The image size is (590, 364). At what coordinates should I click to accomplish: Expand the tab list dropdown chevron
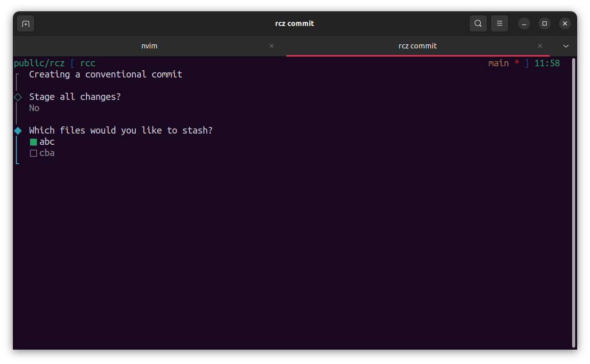566,46
